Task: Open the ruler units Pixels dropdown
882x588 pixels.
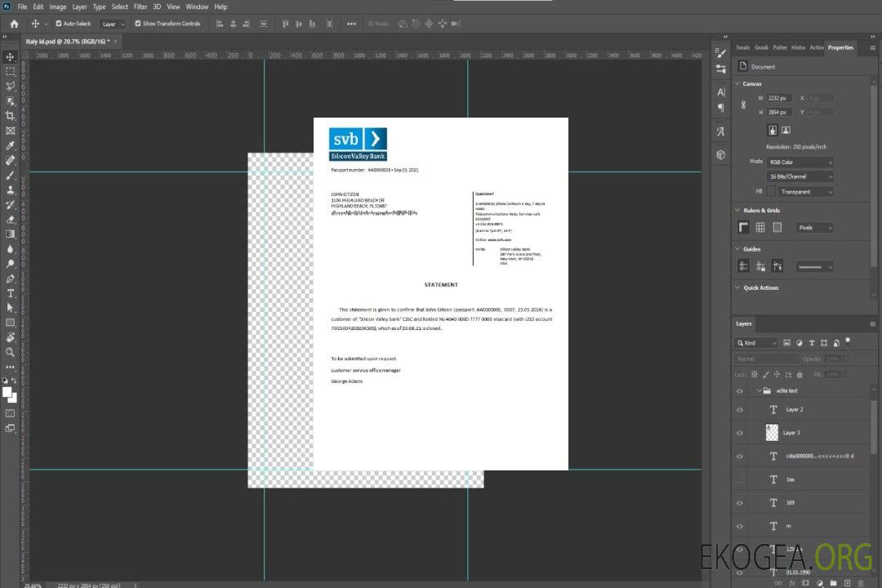Action: click(814, 228)
